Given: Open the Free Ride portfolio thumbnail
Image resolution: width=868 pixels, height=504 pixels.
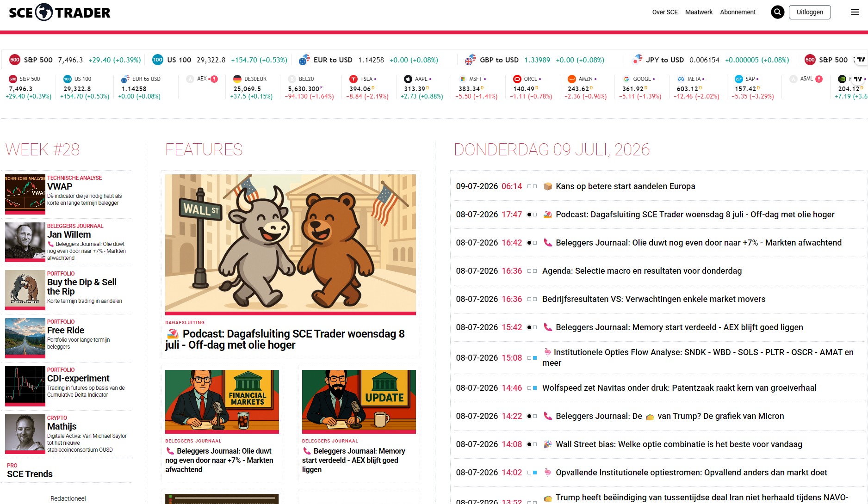Looking at the screenshot, I should pos(25,337).
